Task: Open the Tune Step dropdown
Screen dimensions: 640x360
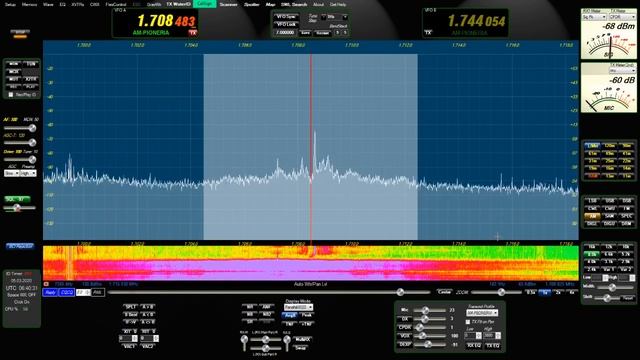Action: (338, 17)
